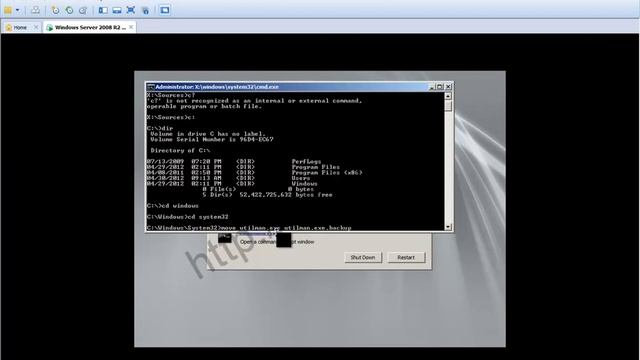Click the cmd scrollbar up arrow
Screen dimensions: 640x360
448,96
